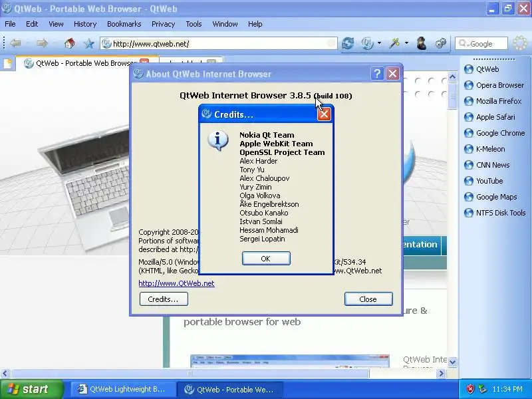Open the View menu

(x=56, y=24)
